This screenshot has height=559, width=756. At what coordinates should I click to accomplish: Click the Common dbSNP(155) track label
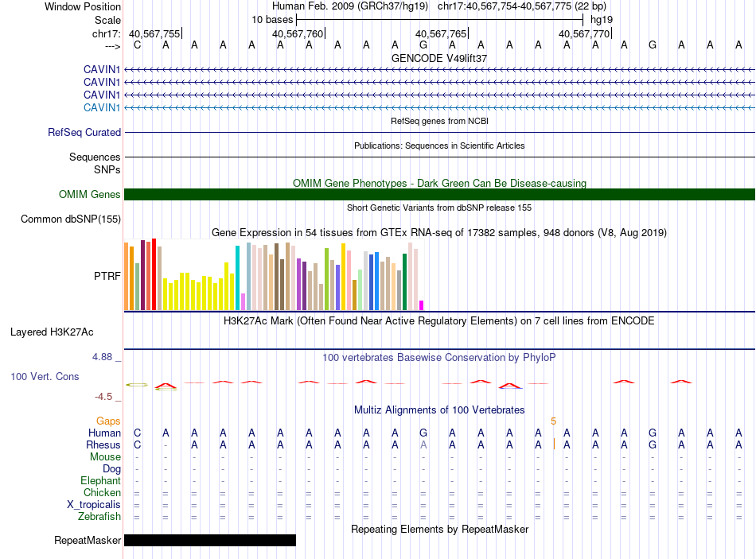click(71, 219)
